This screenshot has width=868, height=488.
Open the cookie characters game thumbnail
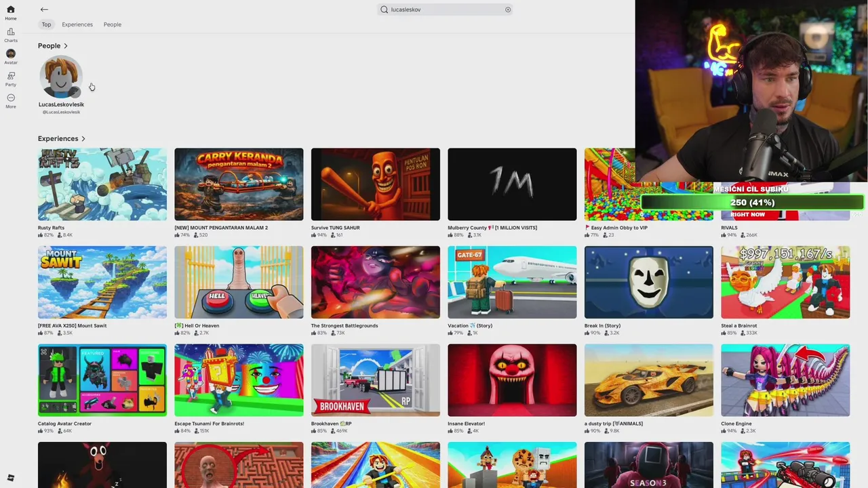[512, 465]
